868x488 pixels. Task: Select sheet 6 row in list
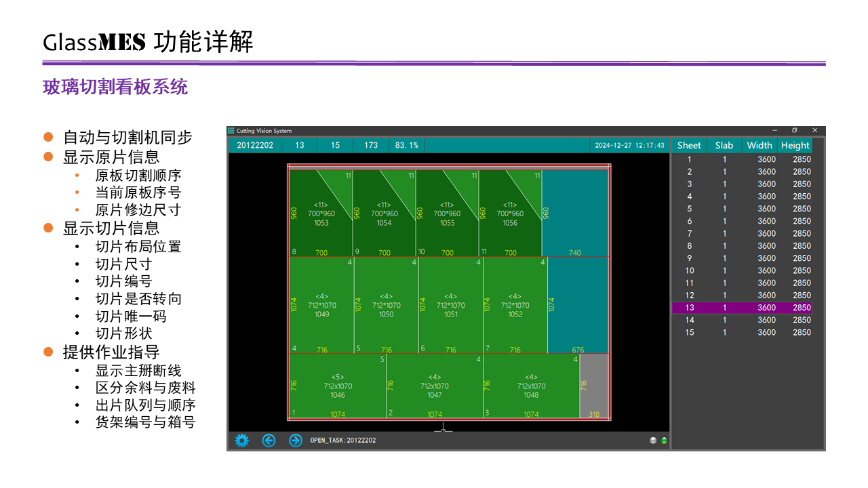[x=742, y=221]
